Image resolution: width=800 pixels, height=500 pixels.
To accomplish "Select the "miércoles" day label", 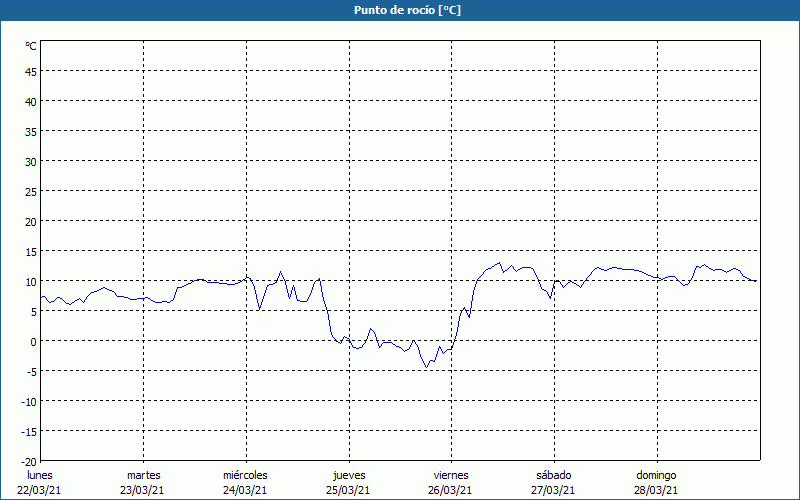I will 245,475.
